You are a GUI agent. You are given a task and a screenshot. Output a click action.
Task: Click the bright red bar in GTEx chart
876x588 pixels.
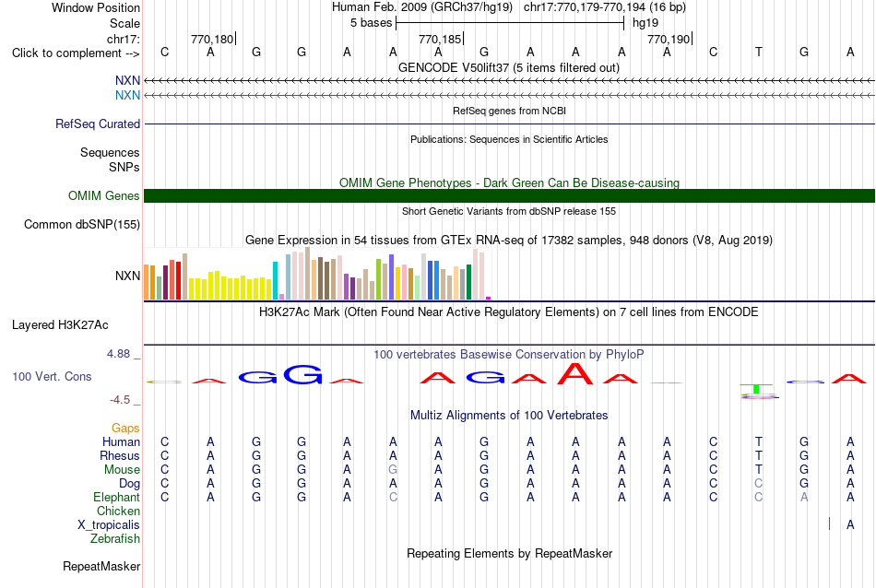click(178, 280)
